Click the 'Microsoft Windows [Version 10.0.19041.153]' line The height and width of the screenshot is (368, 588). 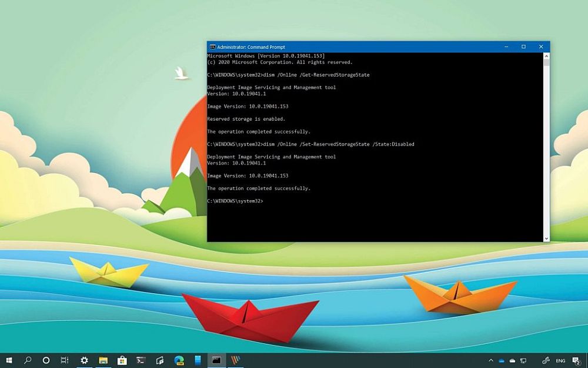pos(266,56)
